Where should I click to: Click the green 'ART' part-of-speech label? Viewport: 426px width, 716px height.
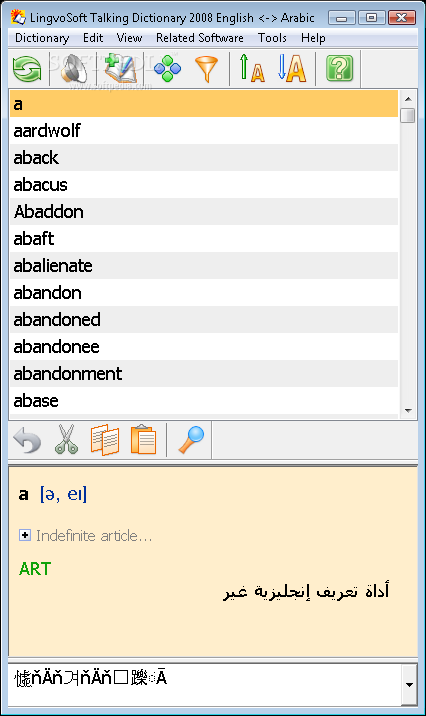click(x=35, y=569)
